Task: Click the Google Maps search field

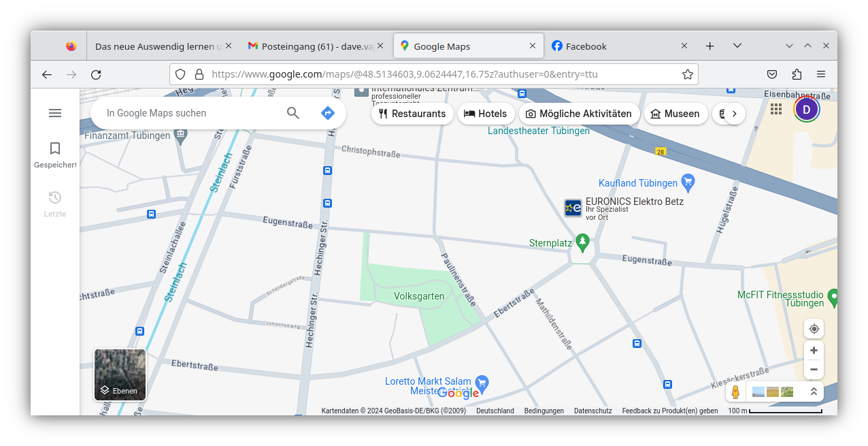Action: click(x=190, y=113)
